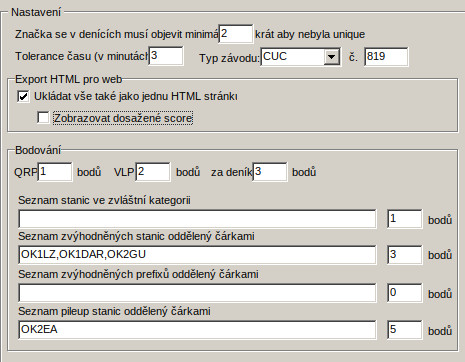Click the QRP points field
The image size is (465, 362).
[x=55, y=172]
